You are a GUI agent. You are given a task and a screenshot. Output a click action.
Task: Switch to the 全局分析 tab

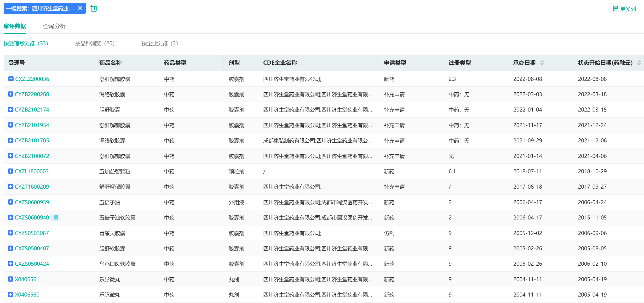(x=54, y=26)
